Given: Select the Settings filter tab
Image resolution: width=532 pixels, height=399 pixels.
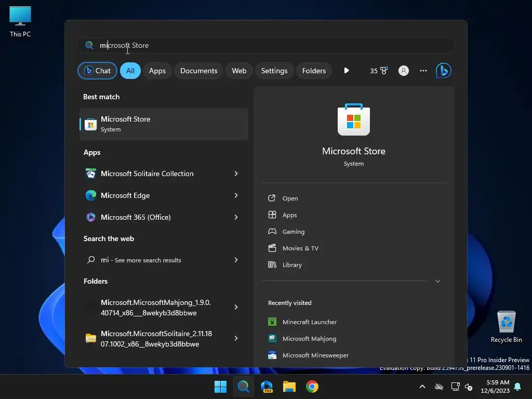Looking at the screenshot, I should [x=274, y=71].
